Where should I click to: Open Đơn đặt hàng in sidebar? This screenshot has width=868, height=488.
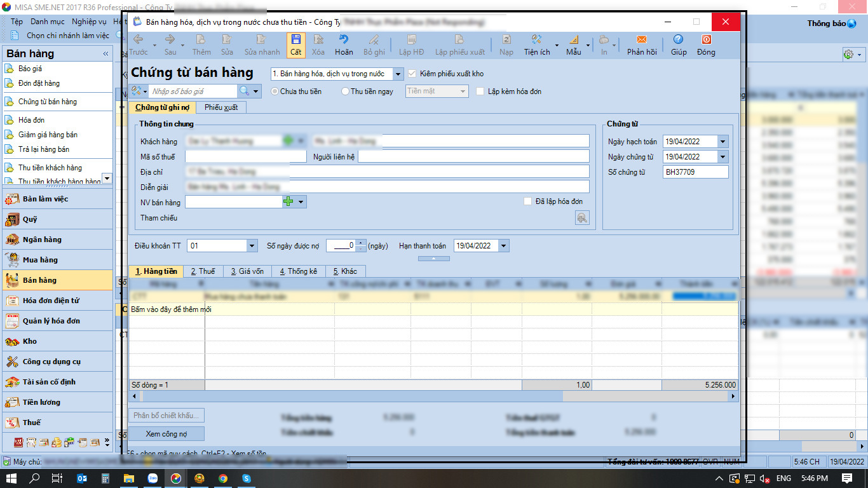coord(39,83)
